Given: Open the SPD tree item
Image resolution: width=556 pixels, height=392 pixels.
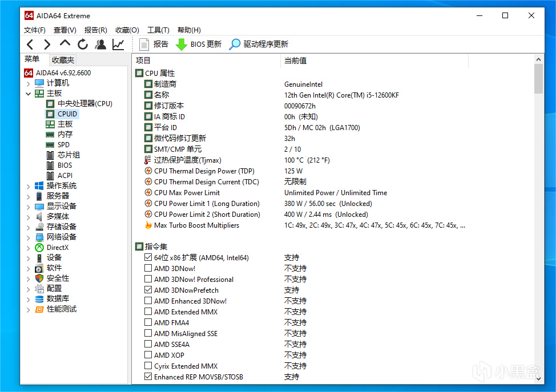Looking at the screenshot, I should click(63, 145).
